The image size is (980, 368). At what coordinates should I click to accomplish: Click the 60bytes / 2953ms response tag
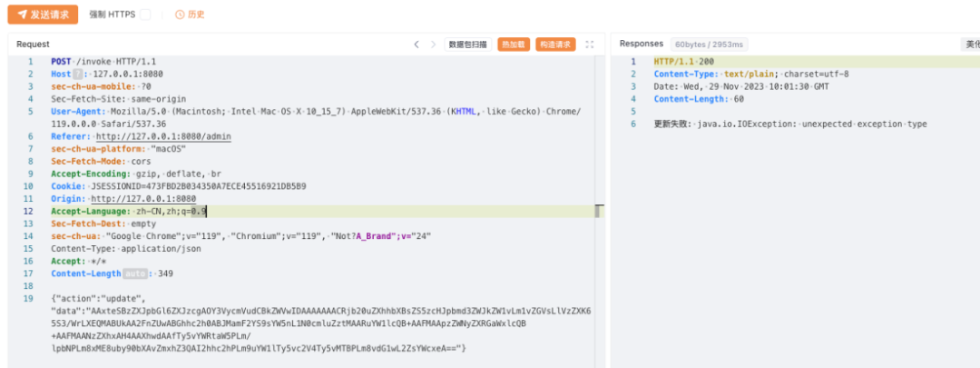coord(709,45)
